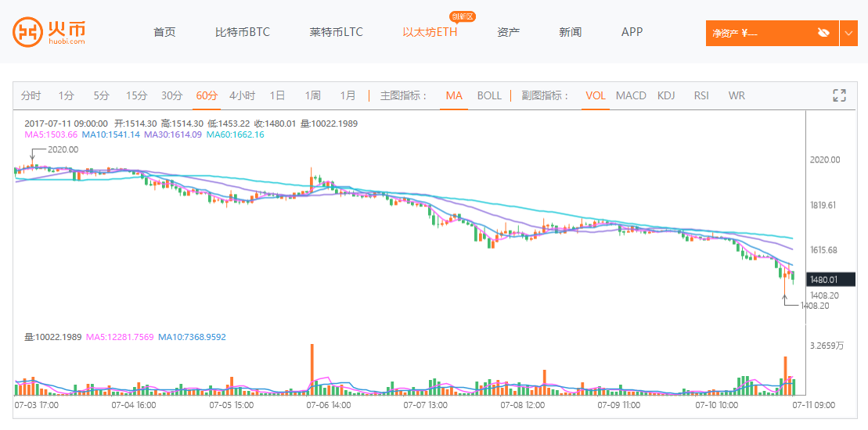868x430 pixels.
Task: Select the 以太坊ETH tab
Action: pos(430,32)
